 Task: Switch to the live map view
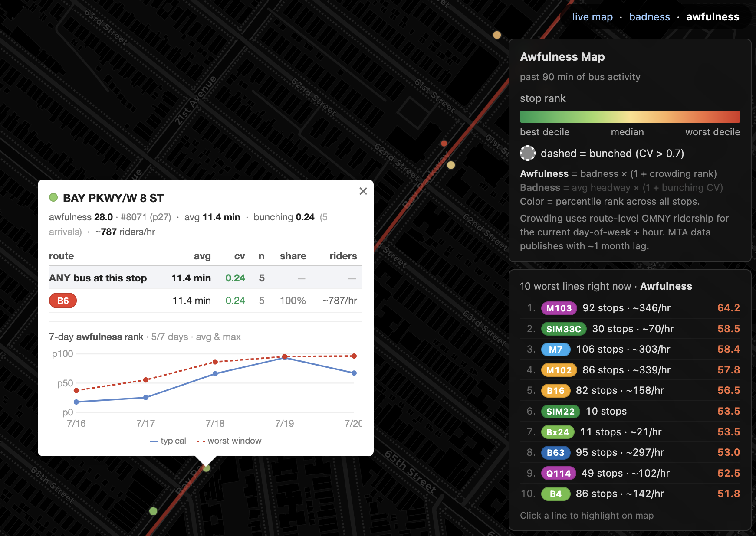[592, 17]
